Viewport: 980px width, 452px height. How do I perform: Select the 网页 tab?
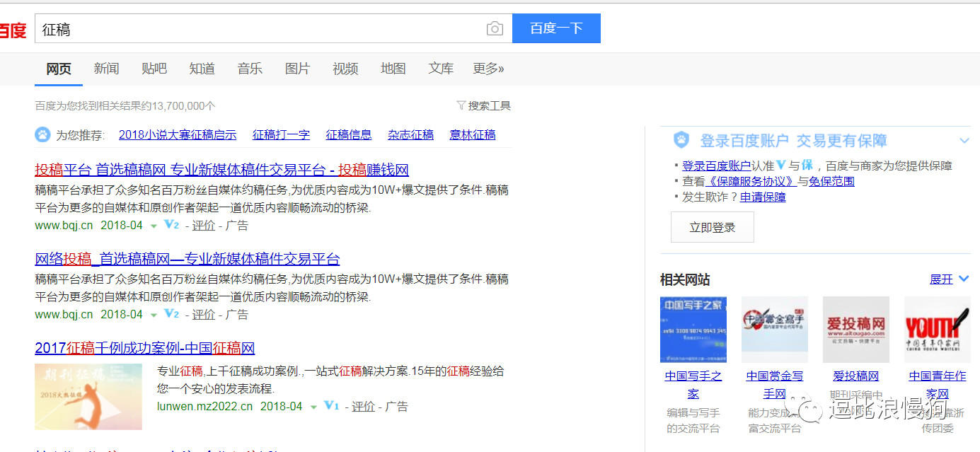click(59, 69)
